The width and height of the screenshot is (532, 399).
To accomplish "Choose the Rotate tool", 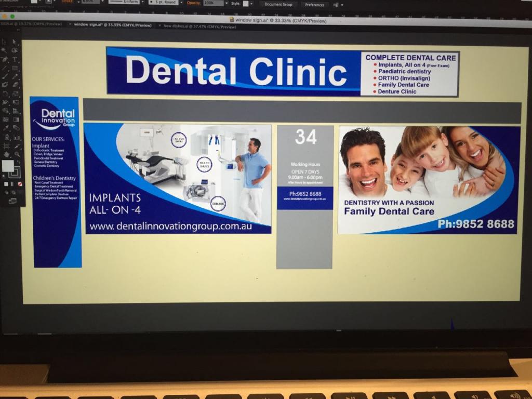I will (5, 94).
